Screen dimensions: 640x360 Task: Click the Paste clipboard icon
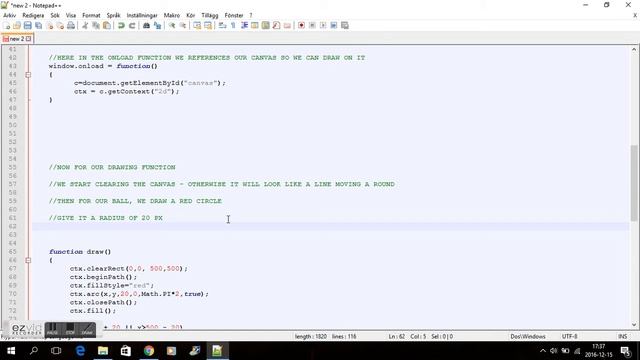click(107, 25)
